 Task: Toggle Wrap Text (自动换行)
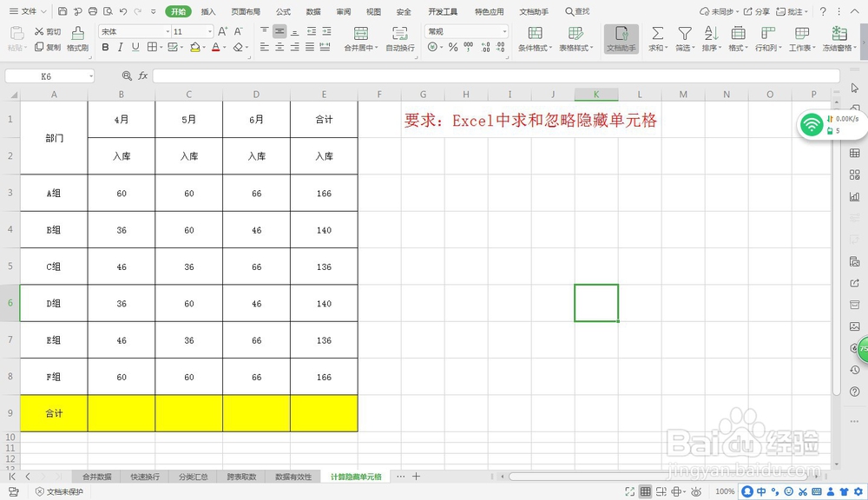pyautogui.click(x=399, y=39)
